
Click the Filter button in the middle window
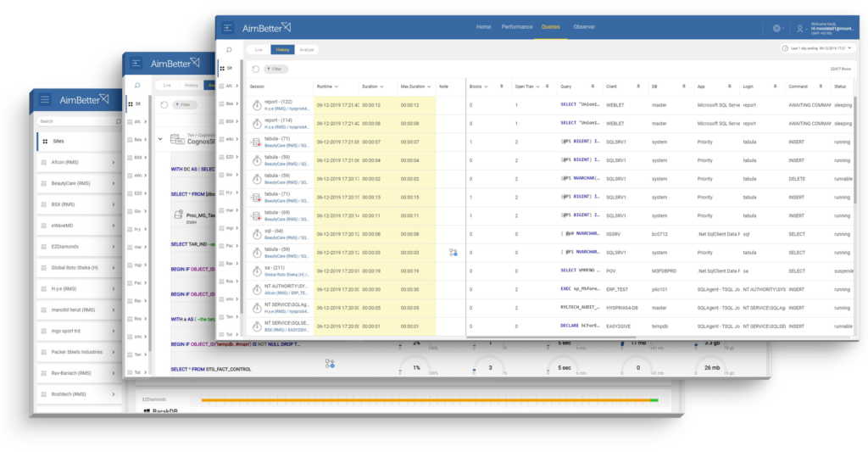184,104
